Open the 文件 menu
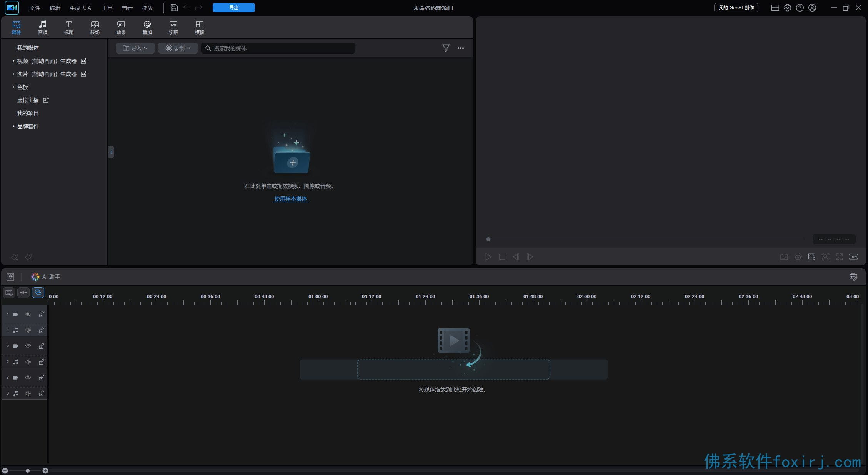Viewport: 868px width, 475px height. pyautogui.click(x=35, y=8)
